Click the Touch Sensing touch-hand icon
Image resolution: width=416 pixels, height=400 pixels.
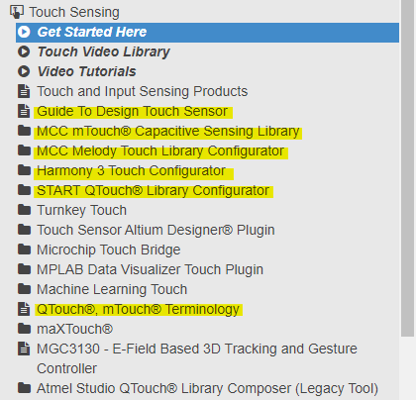(x=17, y=12)
